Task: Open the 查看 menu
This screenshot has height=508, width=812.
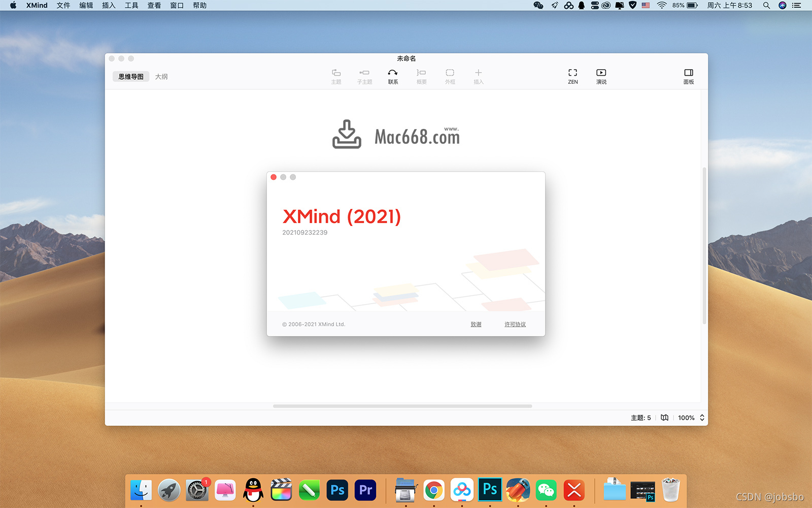Action: 154,5
